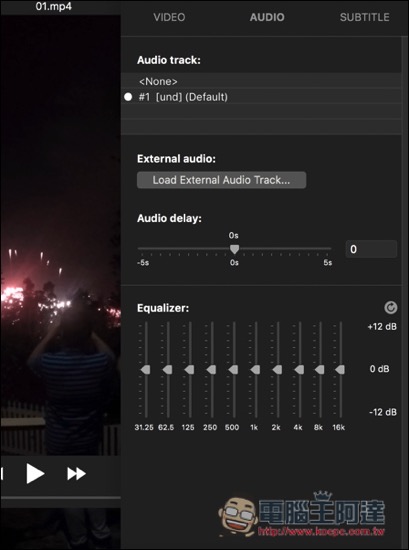Click the 31.25 Hz equalizer slider

(x=146, y=369)
